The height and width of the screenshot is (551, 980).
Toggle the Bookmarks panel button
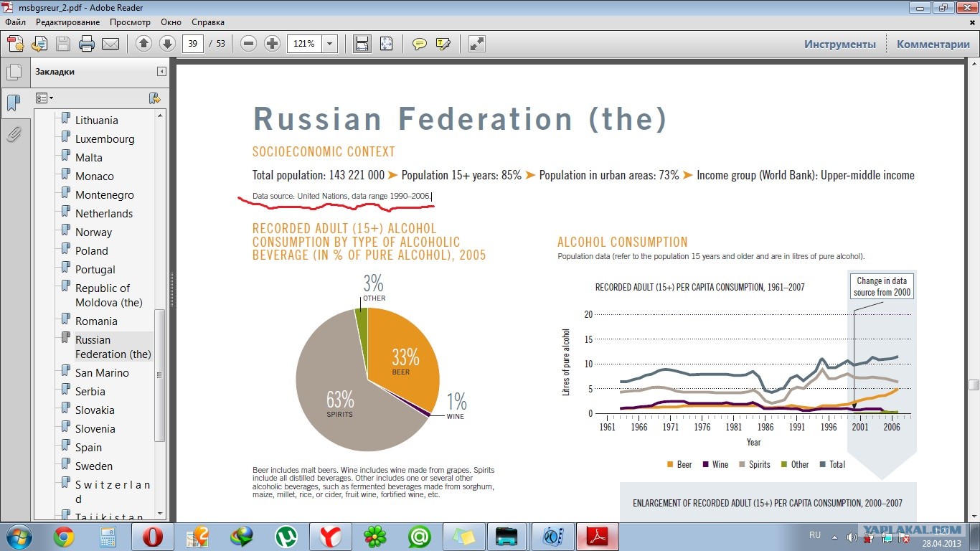pos(14,103)
